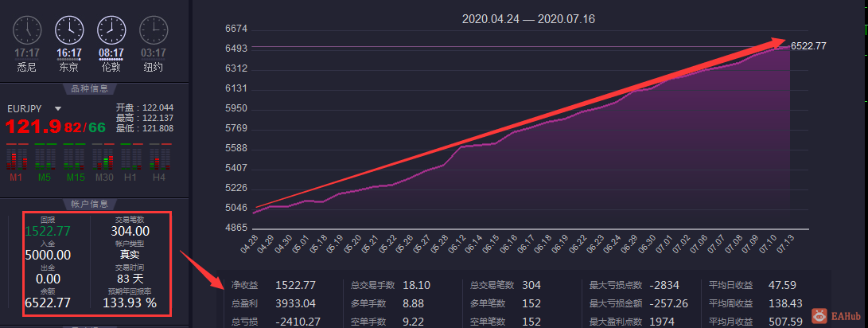Click the 净收益 1522.77 statistic
The image size is (868, 328).
click(x=274, y=285)
